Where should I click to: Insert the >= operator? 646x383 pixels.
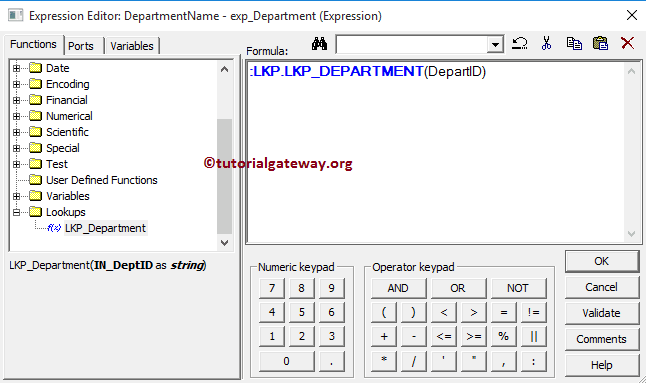click(x=473, y=337)
